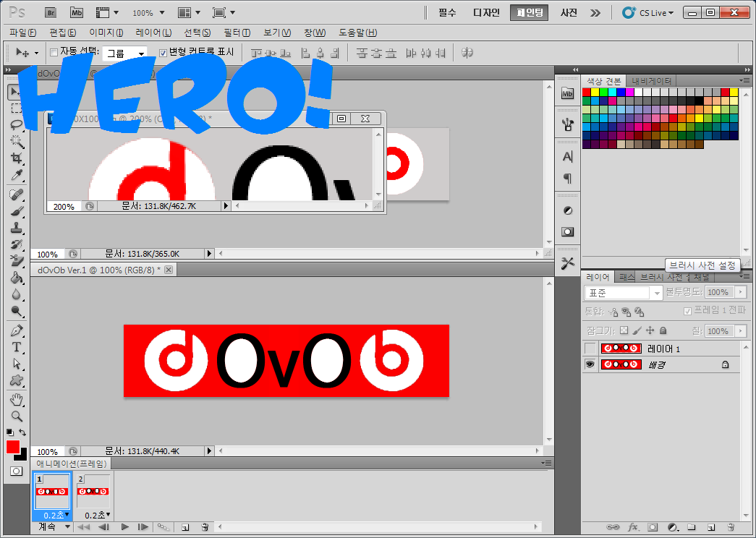Open the blend mode 표준 dropdown
756x538 pixels.
(x=623, y=293)
